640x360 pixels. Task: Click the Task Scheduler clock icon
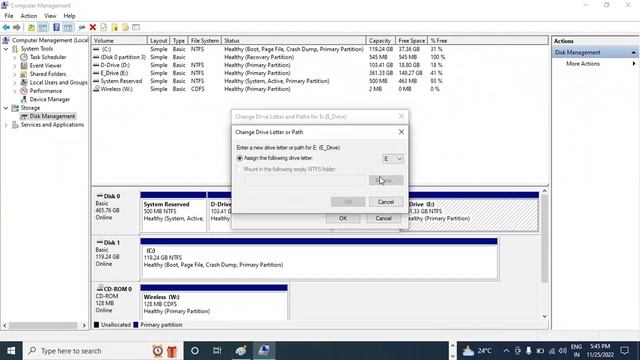(24, 57)
